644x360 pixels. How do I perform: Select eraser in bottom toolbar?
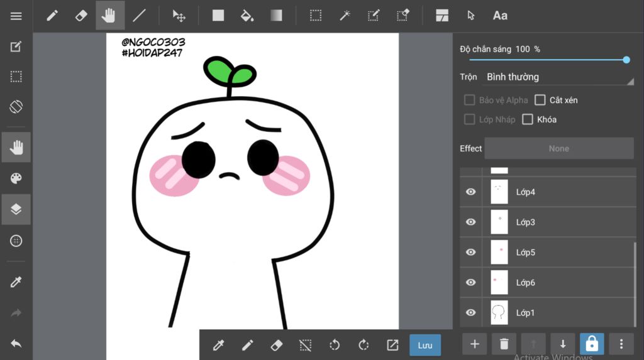[277, 345]
